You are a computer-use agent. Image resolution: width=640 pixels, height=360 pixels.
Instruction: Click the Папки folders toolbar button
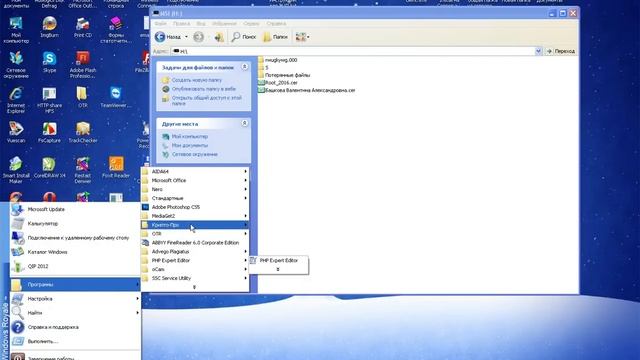276,37
